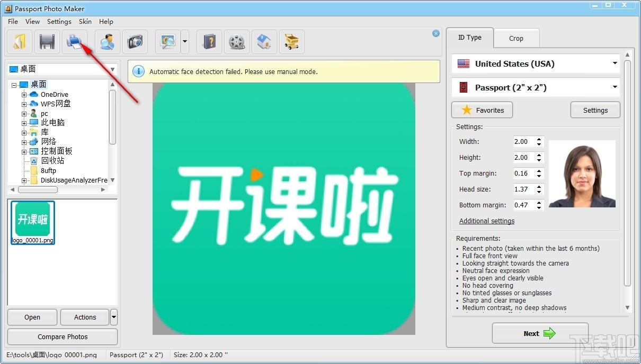This screenshot has height=364, width=641.
Task: Click the US flag icon
Action: pyautogui.click(x=464, y=63)
